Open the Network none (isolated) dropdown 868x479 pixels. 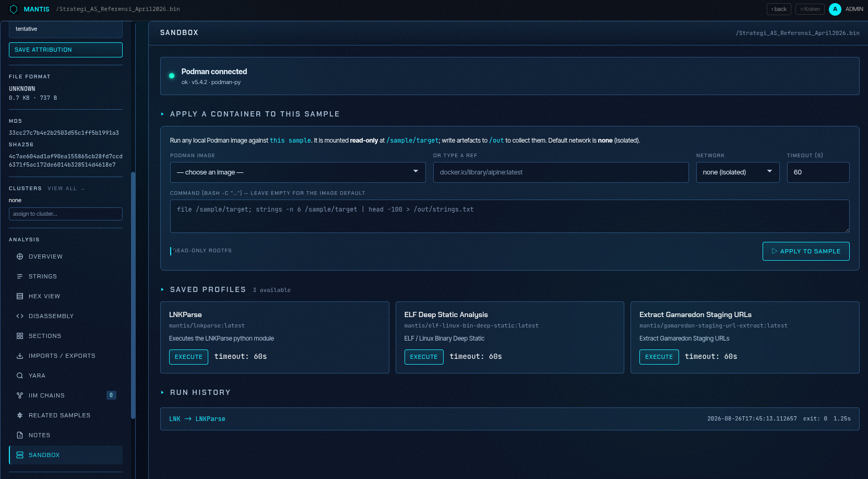[738, 172]
